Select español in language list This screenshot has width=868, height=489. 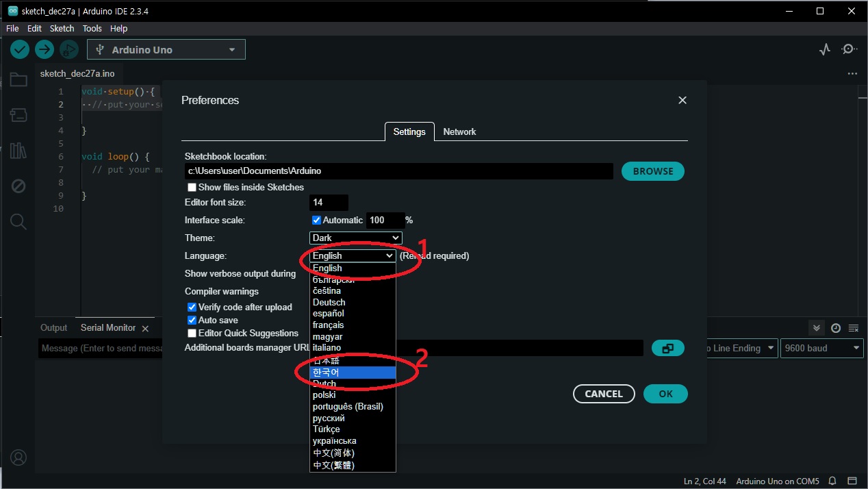tap(353, 314)
